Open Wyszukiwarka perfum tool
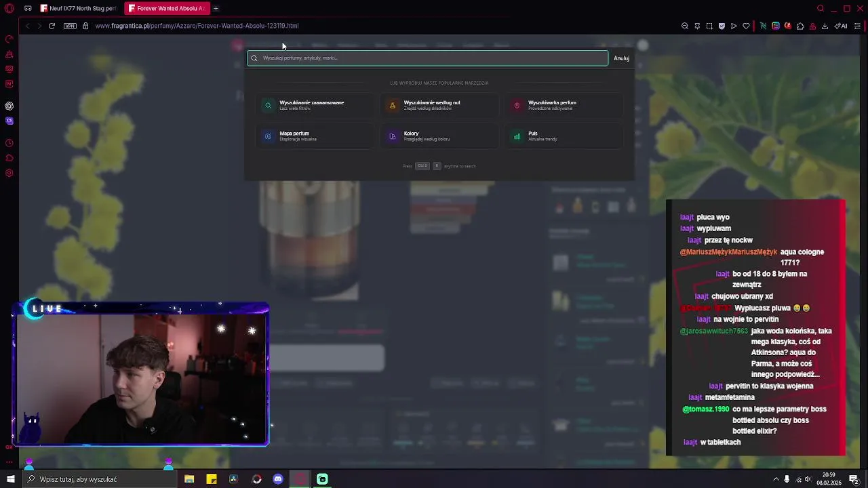 (x=564, y=105)
